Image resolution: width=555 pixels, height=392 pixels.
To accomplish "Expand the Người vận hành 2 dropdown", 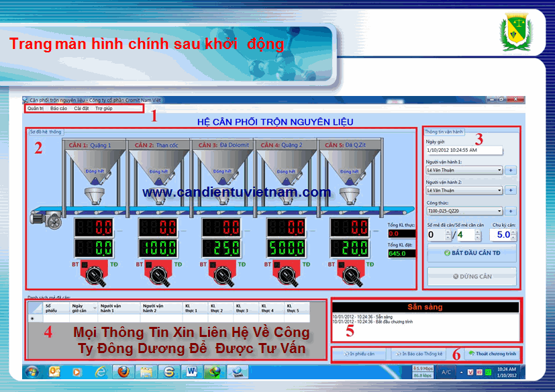I will click(499, 191).
